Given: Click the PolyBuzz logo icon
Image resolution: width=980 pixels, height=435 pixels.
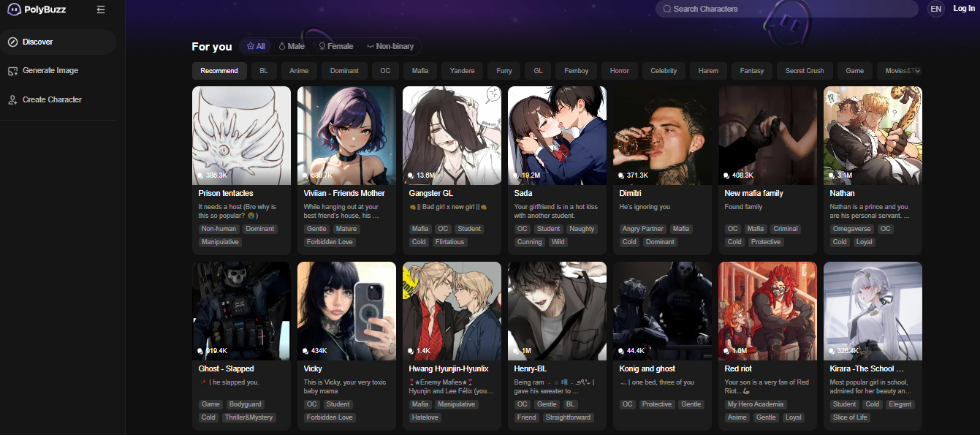Looking at the screenshot, I should tap(14, 10).
